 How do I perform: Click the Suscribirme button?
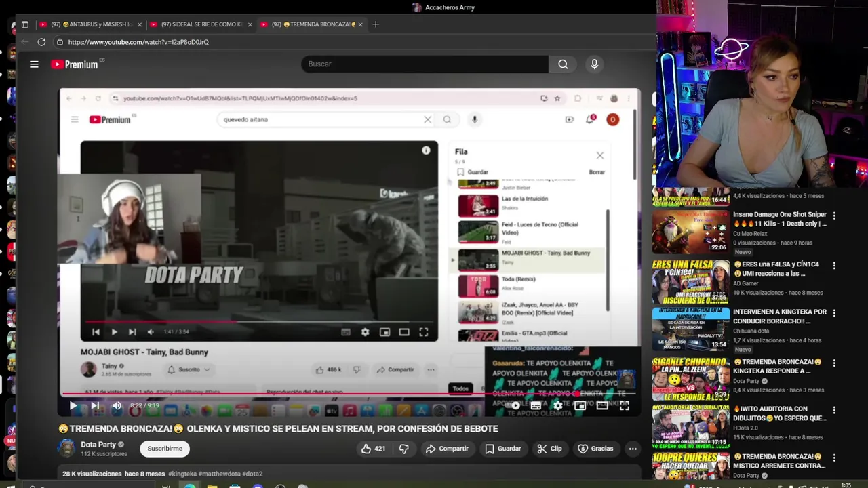165,449
